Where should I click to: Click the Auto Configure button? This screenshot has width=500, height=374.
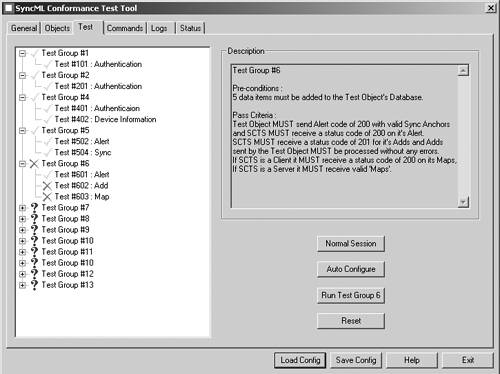click(x=351, y=269)
